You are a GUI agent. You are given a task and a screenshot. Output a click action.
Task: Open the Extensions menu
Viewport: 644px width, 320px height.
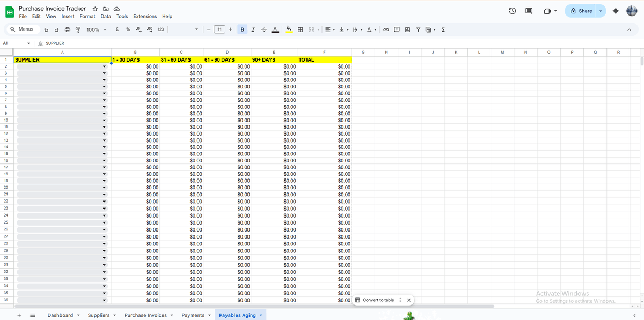pos(145,17)
